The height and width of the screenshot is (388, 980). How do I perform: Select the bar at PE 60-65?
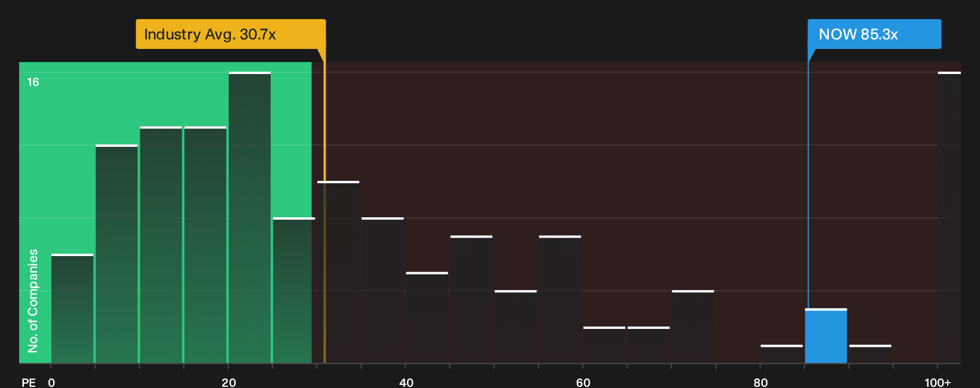pos(604,345)
